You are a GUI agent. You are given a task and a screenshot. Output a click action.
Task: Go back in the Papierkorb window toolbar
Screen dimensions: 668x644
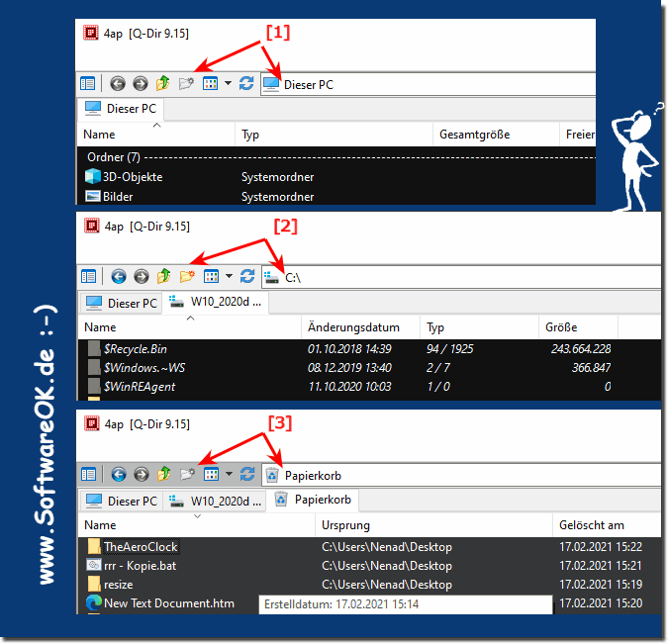click(119, 475)
